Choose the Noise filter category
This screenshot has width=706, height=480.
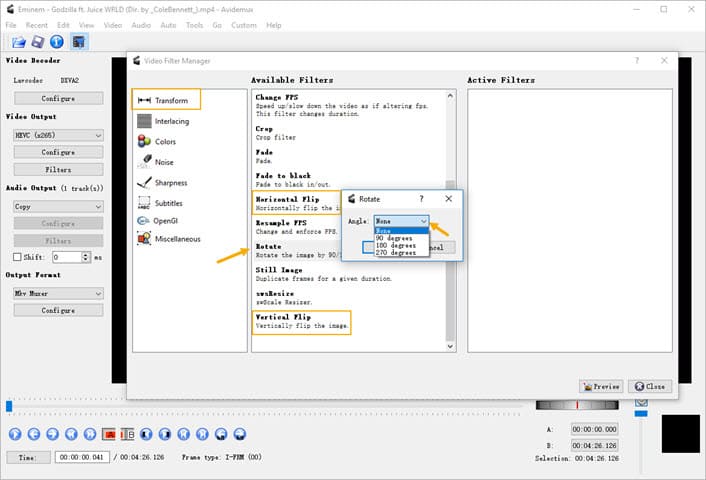pyautogui.click(x=164, y=162)
